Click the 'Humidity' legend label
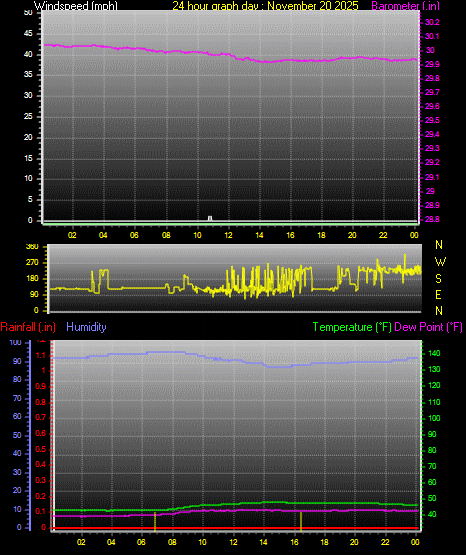This screenshot has width=466, height=555. click(86, 327)
